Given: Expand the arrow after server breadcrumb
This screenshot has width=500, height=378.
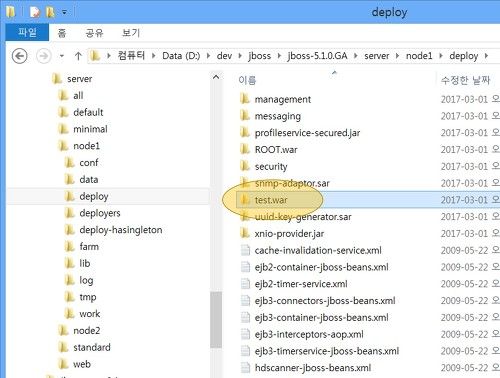Looking at the screenshot, I should click(x=397, y=56).
